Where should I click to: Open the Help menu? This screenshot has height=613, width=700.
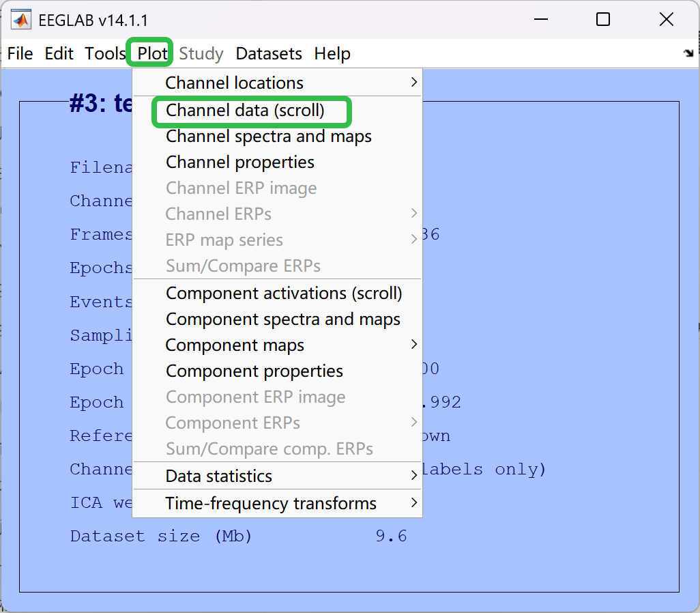click(x=332, y=54)
